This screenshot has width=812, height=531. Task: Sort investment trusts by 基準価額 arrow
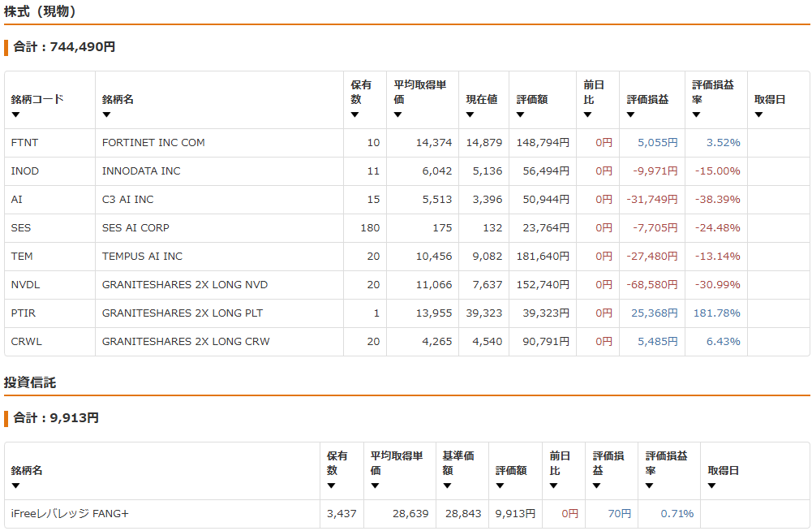coord(447,486)
